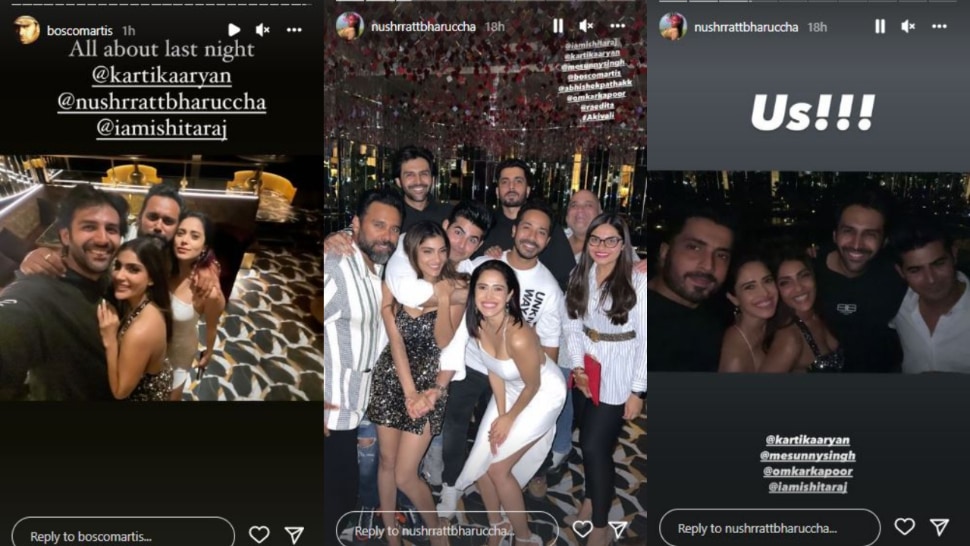Open @nushrrattbharuccha mention in first story
Viewport: 970px width, 546px height.
click(161, 102)
